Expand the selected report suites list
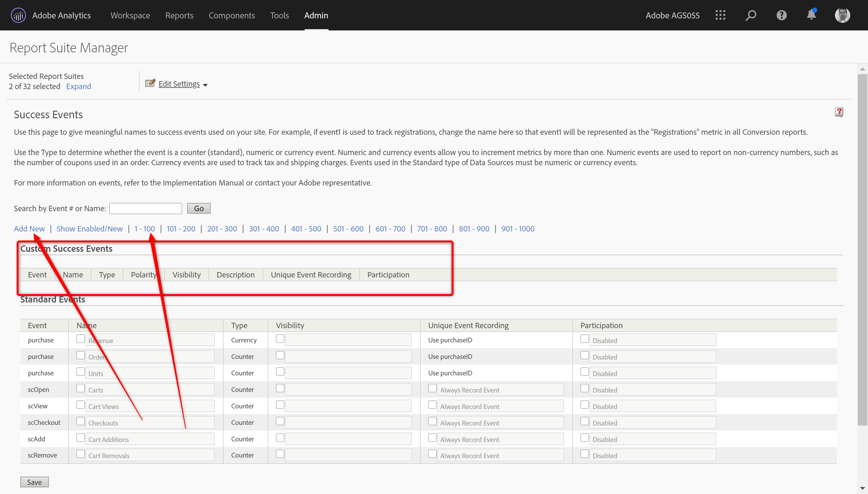 pyautogui.click(x=78, y=86)
